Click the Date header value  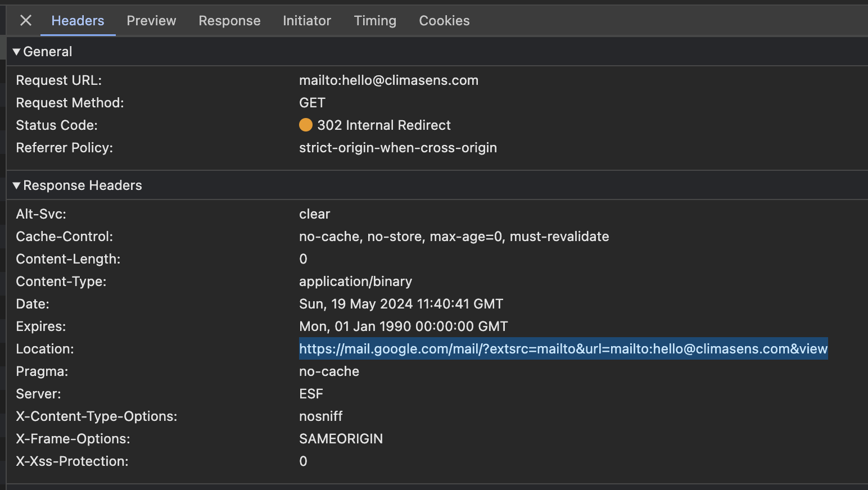[x=401, y=304]
